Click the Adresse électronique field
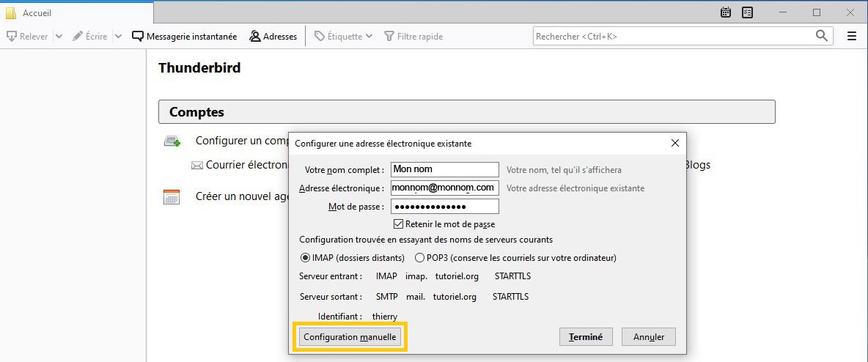This screenshot has height=362, width=868. coord(445,188)
